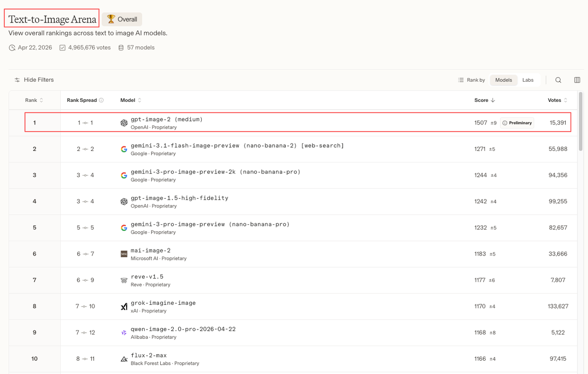Click the score 1271 cell
Image resolution: width=588 pixels, height=374 pixels.
click(x=480, y=149)
